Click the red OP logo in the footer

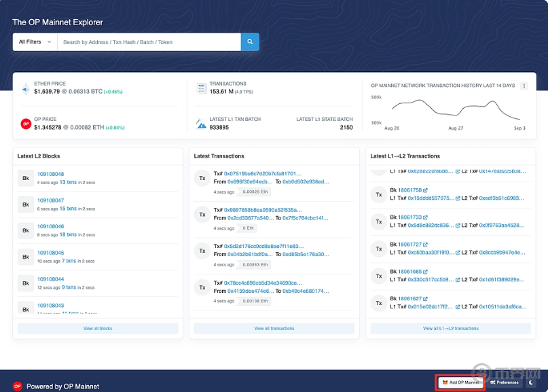(x=18, y=386)
